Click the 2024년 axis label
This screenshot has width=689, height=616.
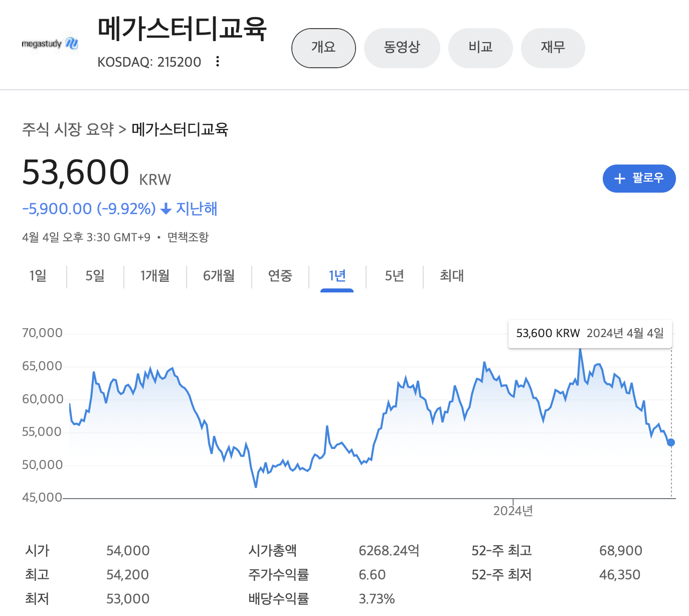click(513, 511)
